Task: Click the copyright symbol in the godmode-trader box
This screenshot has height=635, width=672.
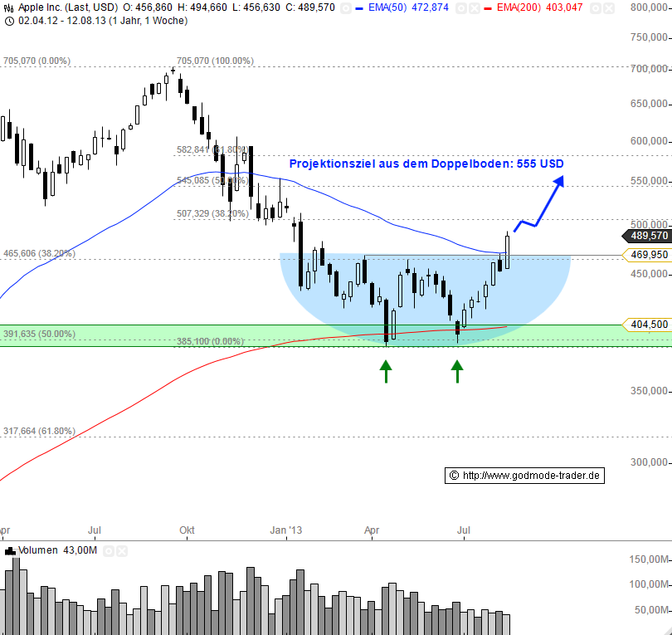Action: (454, 475)
